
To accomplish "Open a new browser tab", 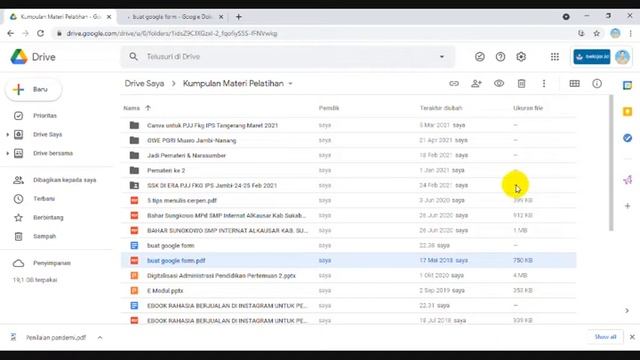I will point(239,17).
